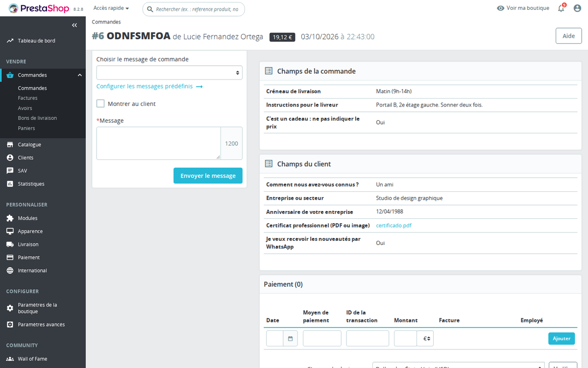Select the Matin (9h-14h) delivery slot value
The width and height of the screenshot is (588, 368).
(x=394, y=91)
